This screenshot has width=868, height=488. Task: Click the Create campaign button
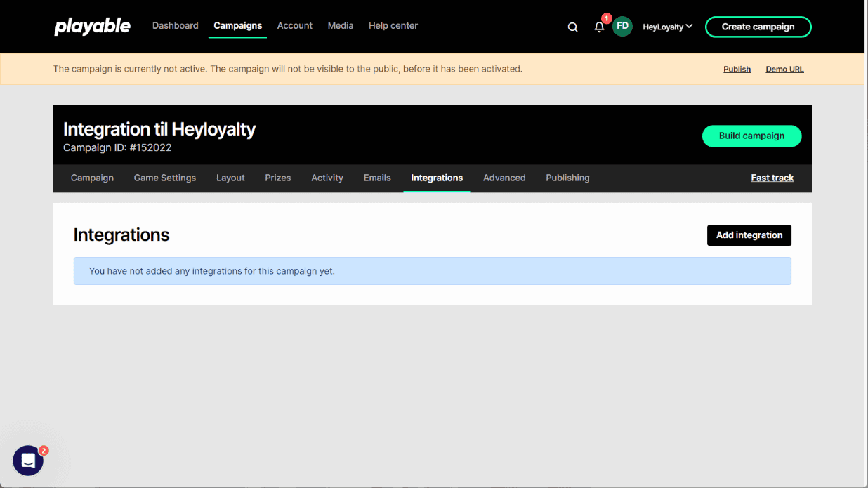758,27
